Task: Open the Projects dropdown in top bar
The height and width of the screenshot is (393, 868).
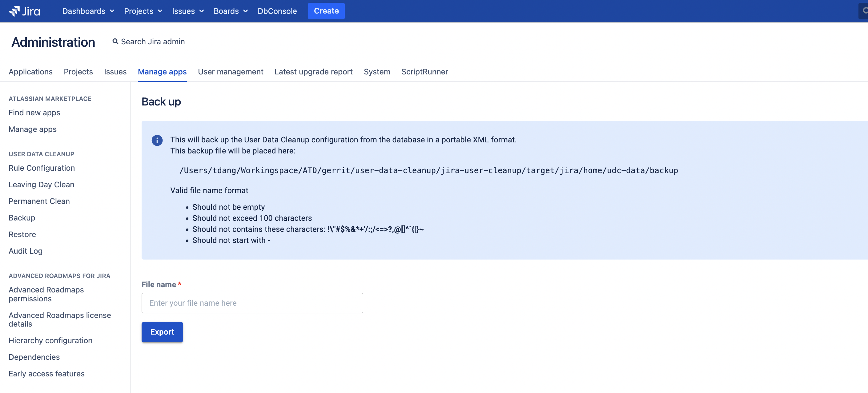Action: [x=143, y=11]
